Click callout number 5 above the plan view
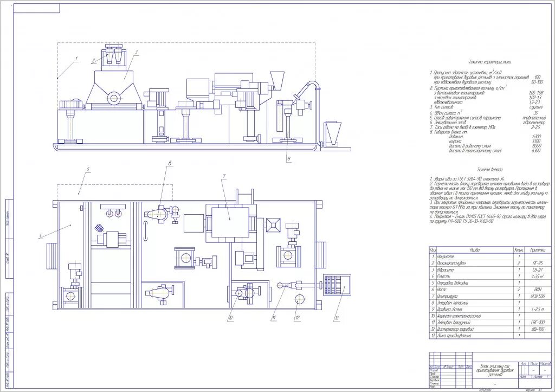Viewport: 555px width, 392px height. pyautogui.click(x=88, y=169)
